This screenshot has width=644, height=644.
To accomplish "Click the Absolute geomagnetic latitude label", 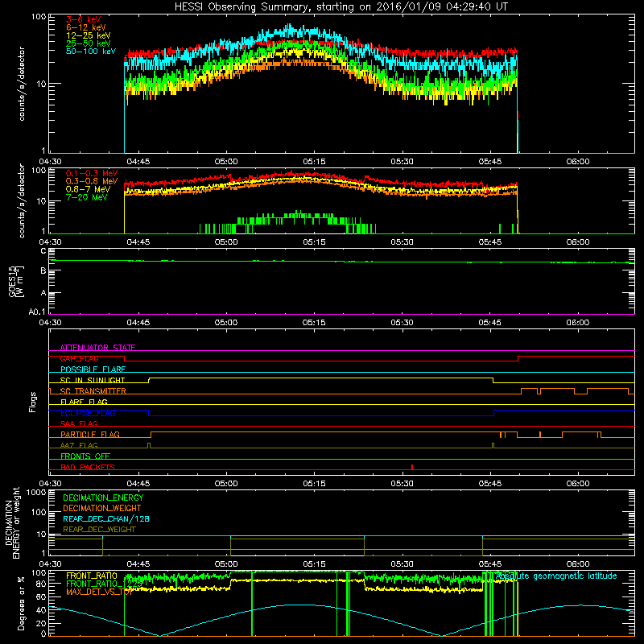I will (556, 576).
